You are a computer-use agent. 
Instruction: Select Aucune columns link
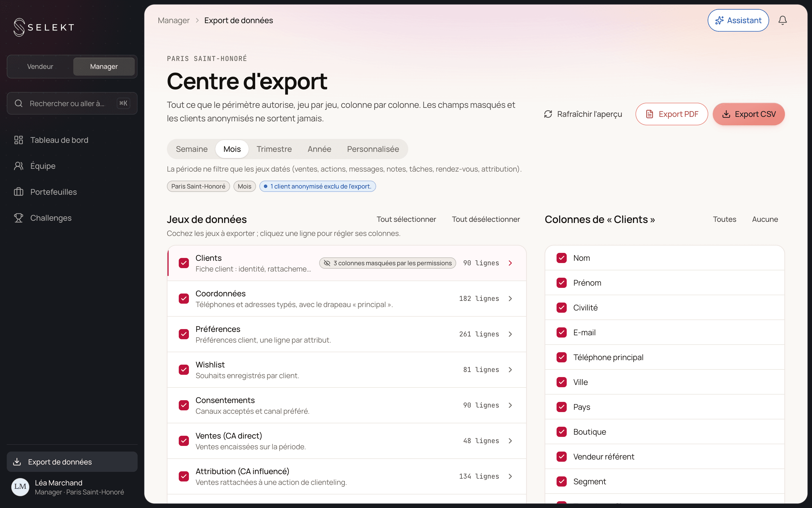[x=765, y=219]
